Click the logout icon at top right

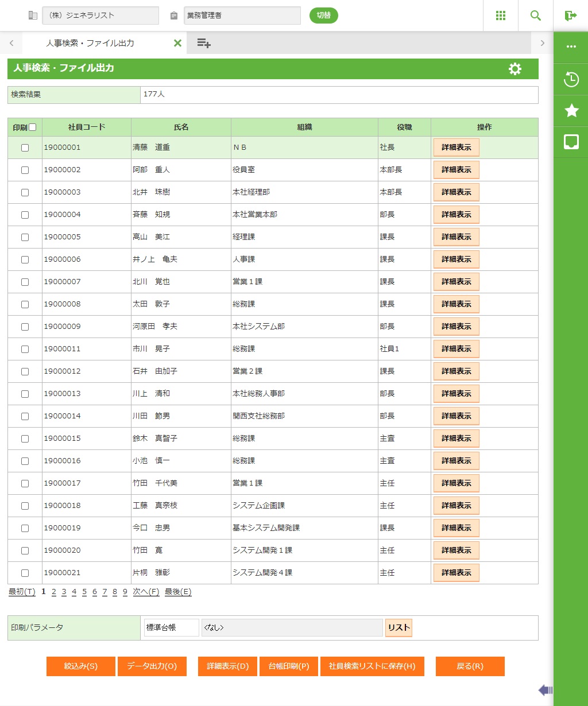pyautogui.click(x=570, y=15)
